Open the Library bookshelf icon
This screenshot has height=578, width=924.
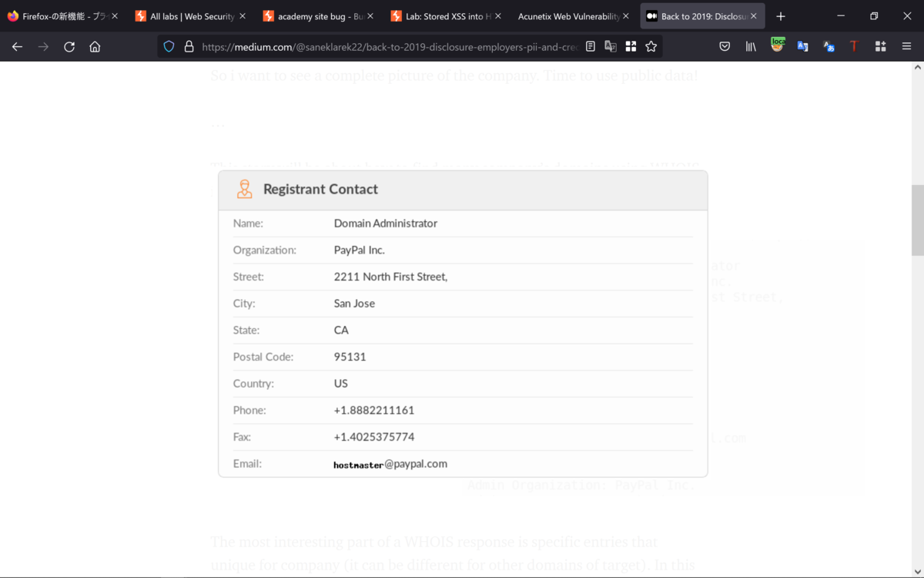[751, 47]
